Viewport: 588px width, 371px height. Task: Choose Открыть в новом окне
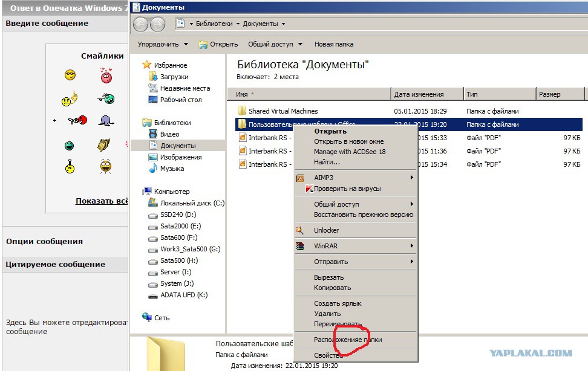(x=349, y=141)
